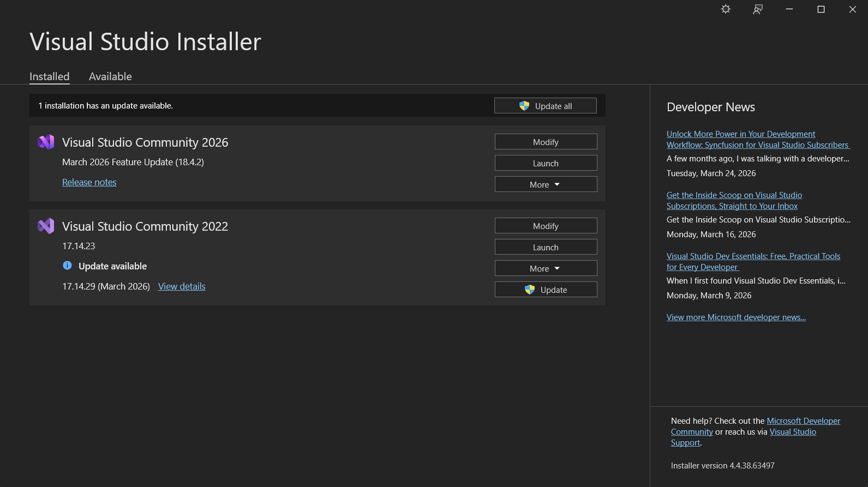Viewport: 868px width, 487px height.
Task: Modify Visual Studio Community 2026
Action: (x=546, y=142)
